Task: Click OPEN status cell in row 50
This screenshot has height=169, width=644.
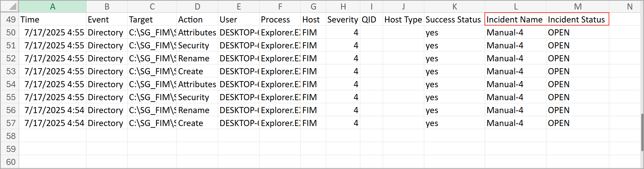Action: pos(577,32)
